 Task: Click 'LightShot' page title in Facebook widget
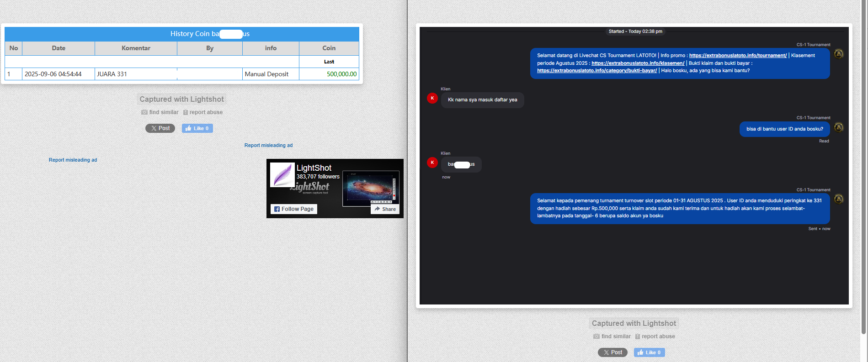[314, 168]
